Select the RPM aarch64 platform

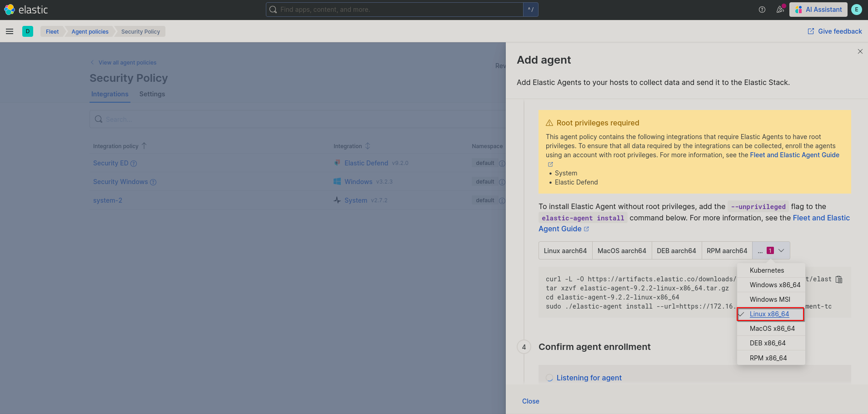(727, 251)
